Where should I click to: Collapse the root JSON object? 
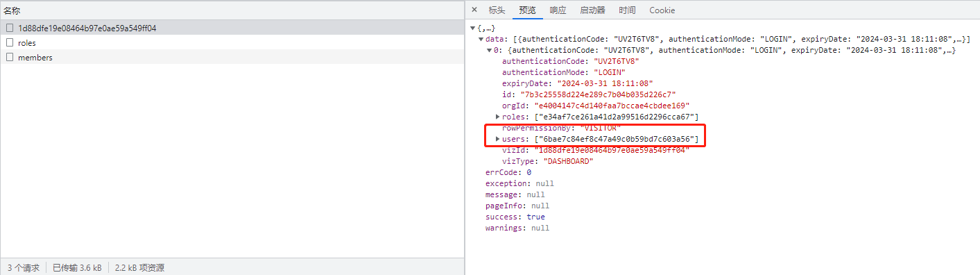coord(473,28)
